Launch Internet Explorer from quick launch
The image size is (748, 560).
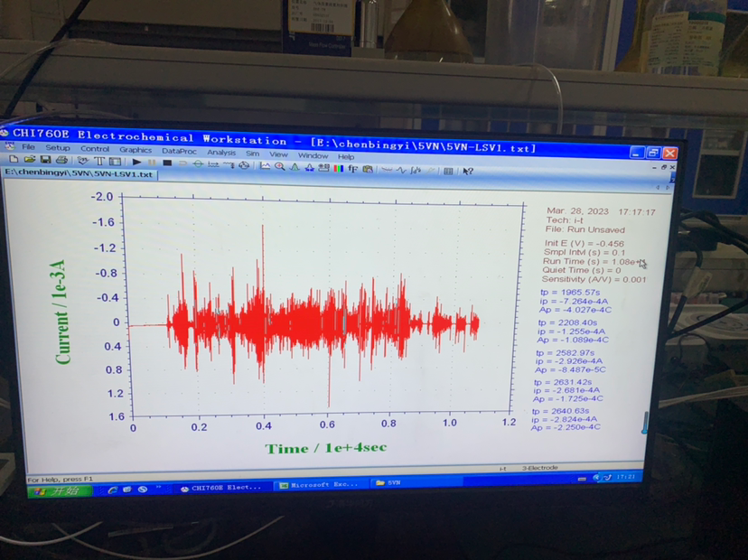[x=113, y=490]
